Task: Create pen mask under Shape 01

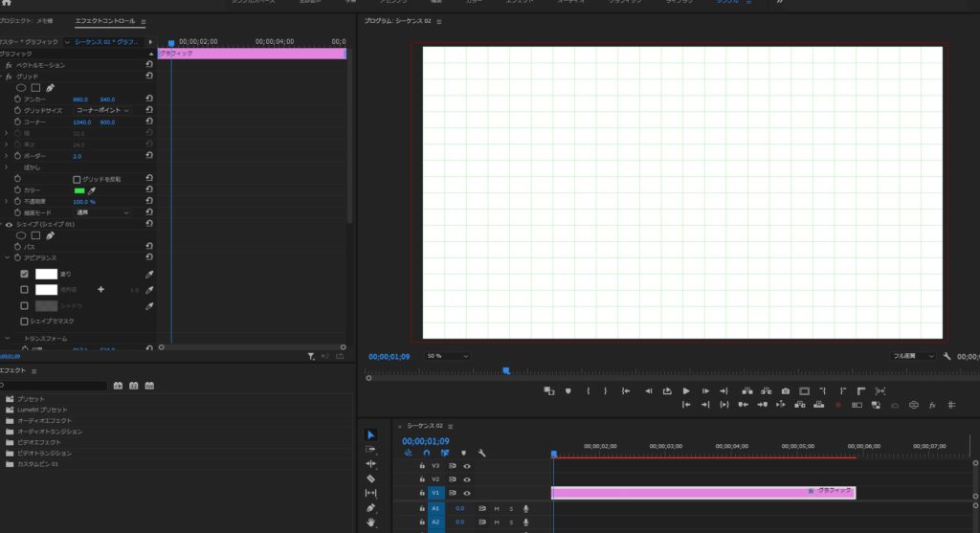Action: click(50, 235)
